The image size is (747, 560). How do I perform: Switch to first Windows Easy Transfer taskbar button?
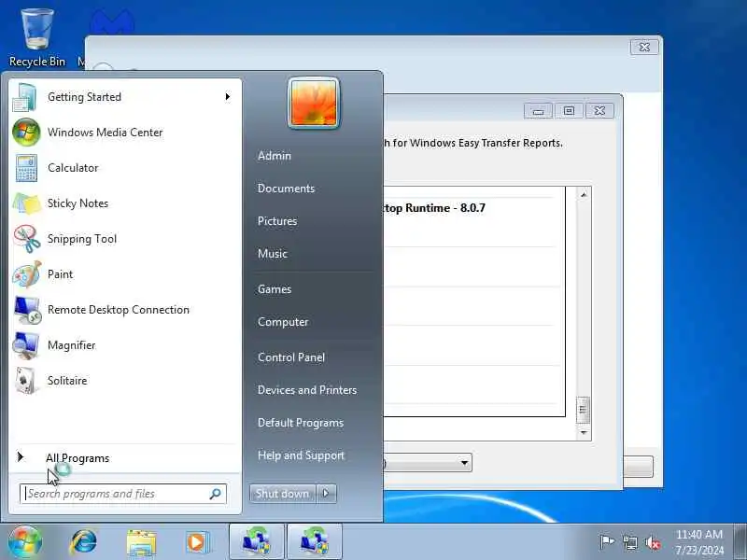tap(257, 542)
